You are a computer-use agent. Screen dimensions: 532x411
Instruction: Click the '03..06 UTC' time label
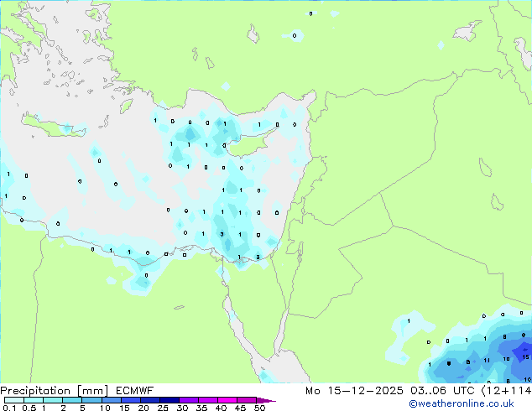pos(441,391)
